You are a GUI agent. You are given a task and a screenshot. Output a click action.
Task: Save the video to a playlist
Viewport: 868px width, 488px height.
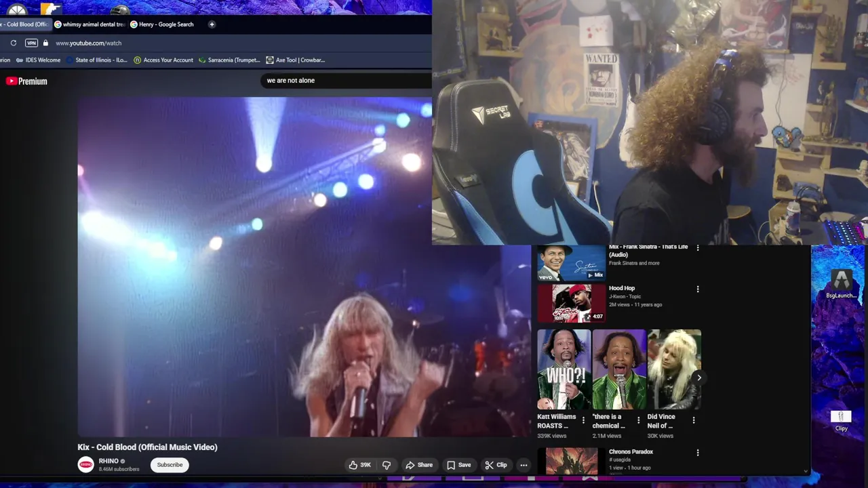[458, 465]
